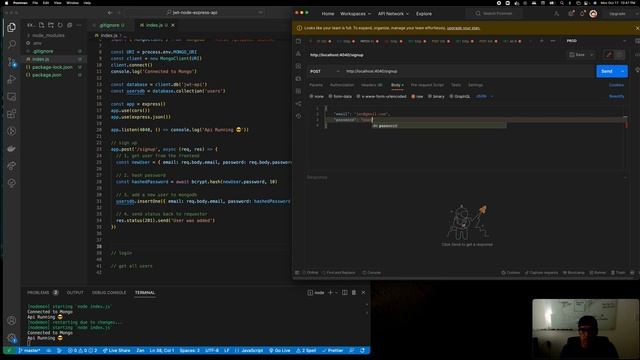Open Postman user avatar menu

(x=593, y=13)
